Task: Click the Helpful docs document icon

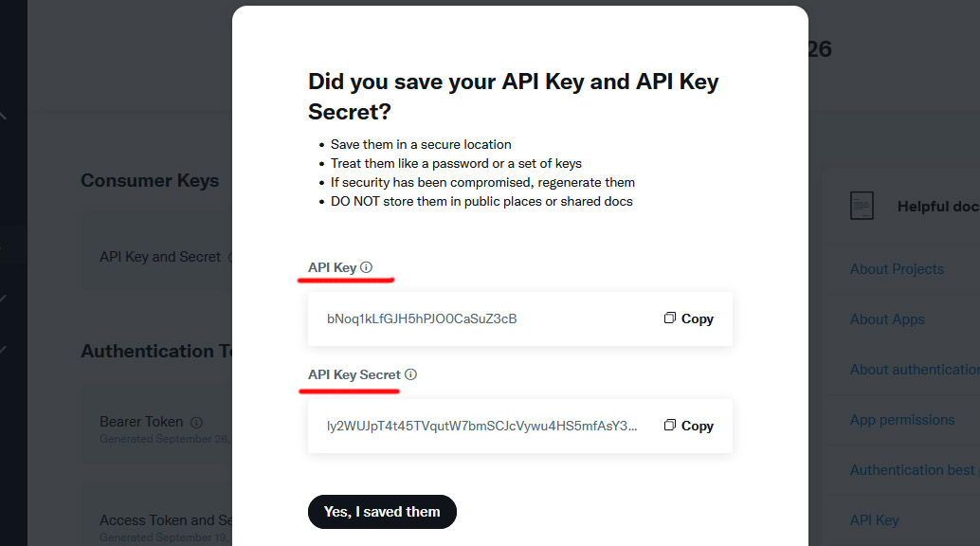Action: coord(862,206)
